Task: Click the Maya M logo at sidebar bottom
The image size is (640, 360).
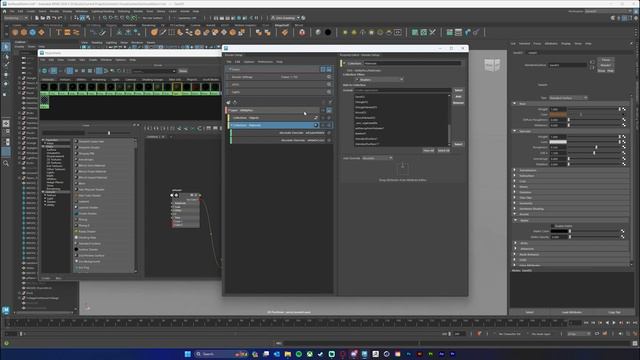Action: [x=6, y=310]
